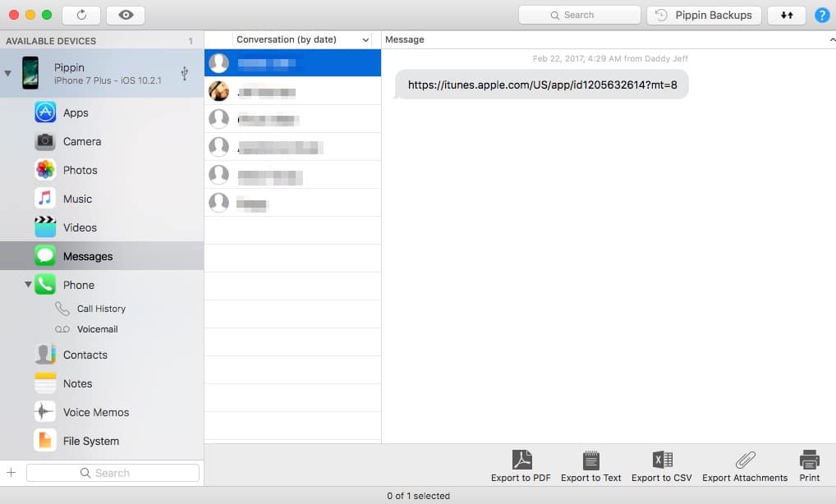Image resolution: width=836 pixels, height=504 pixels.
Task: Click the USB connection icon for Pippin
Action: 185,73
